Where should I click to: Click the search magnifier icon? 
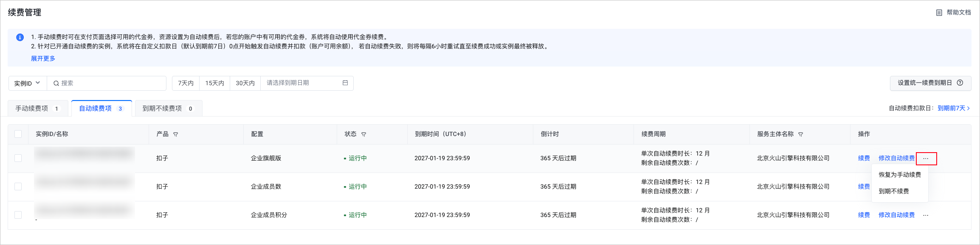pos(56,84)
